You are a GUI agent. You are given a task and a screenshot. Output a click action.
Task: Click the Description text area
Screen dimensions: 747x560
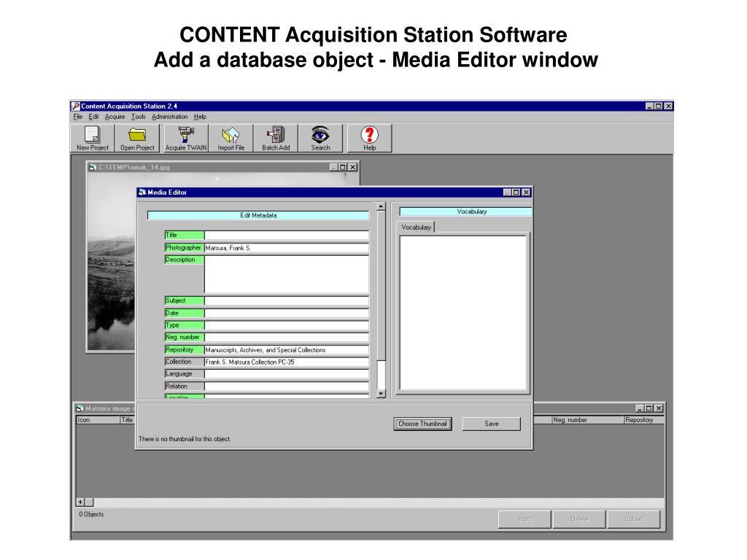click(287, 274)
